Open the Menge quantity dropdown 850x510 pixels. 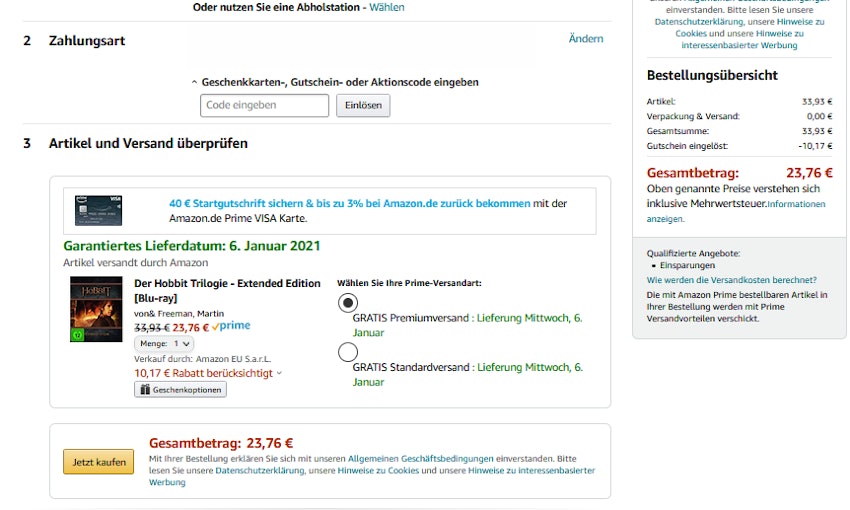(164, 343)
